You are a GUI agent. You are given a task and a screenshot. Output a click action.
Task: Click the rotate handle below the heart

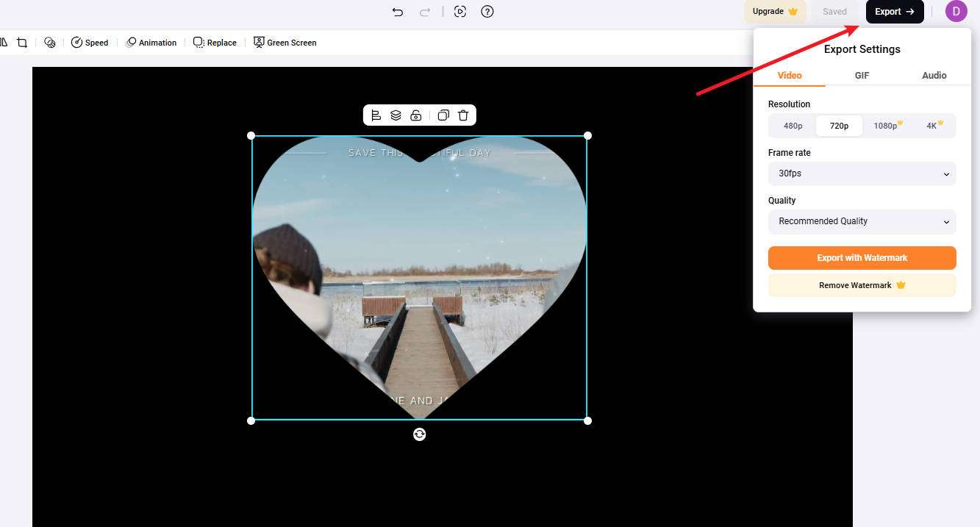click(x=419, y=434)
